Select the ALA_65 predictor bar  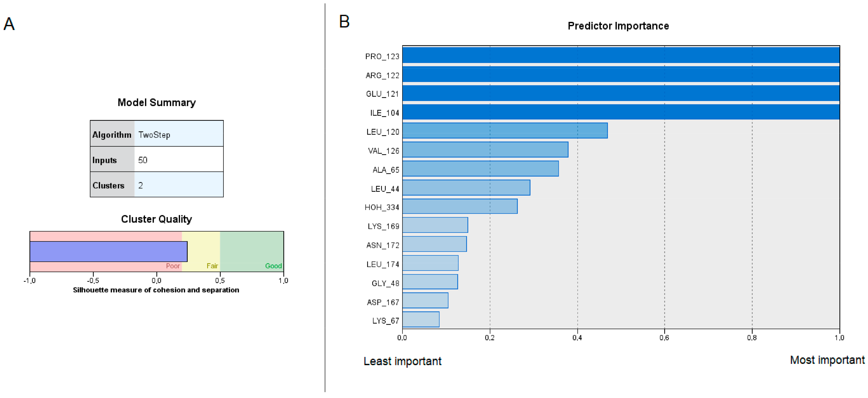point(481,169)
